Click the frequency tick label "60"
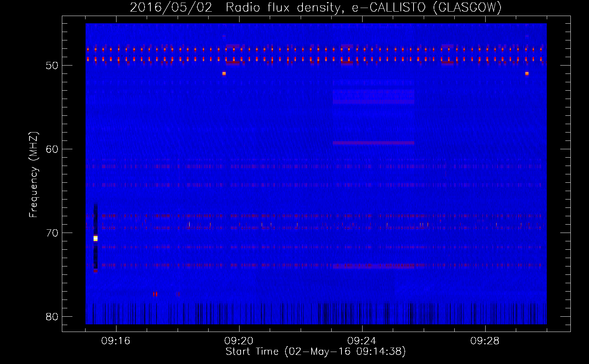 [x=52, y=149]
